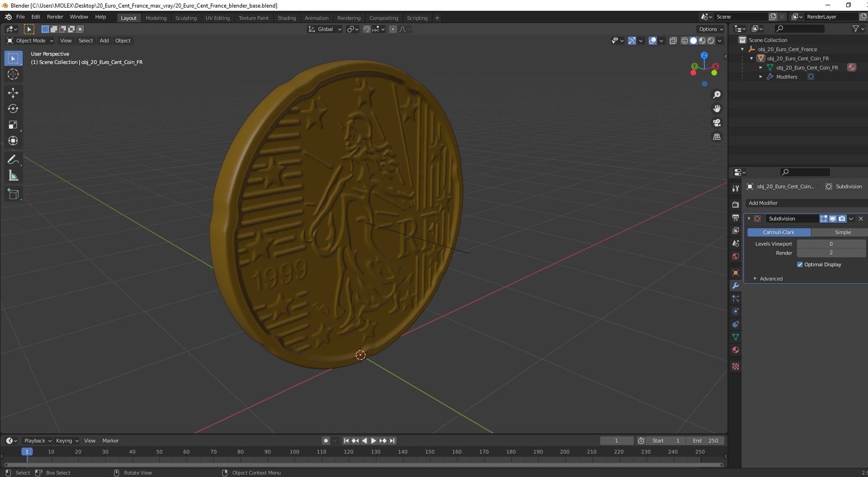
Task: Open the viewport Add menu
Action: (104, 41)
